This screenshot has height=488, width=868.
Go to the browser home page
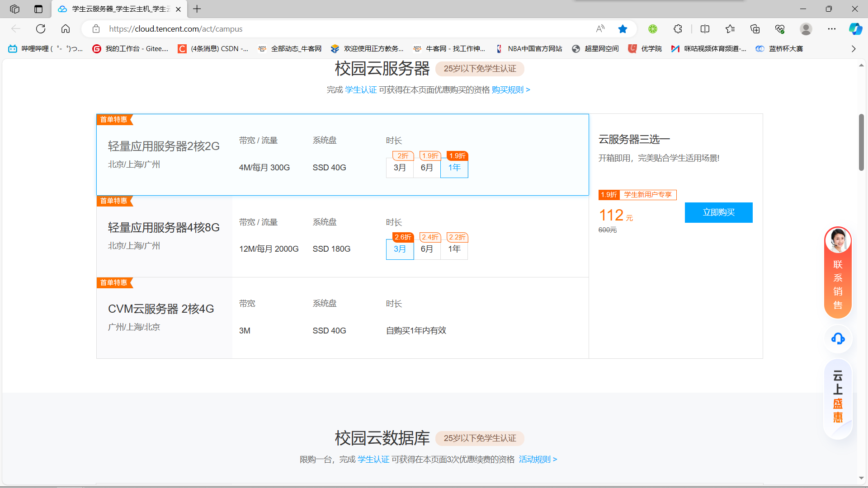tap(66, 29)
